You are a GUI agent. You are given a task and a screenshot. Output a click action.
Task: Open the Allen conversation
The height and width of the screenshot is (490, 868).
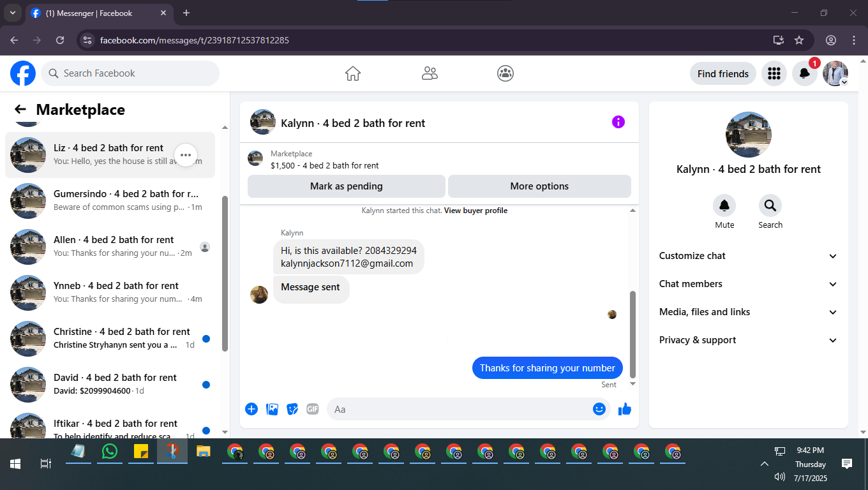(x=110, y=247)
